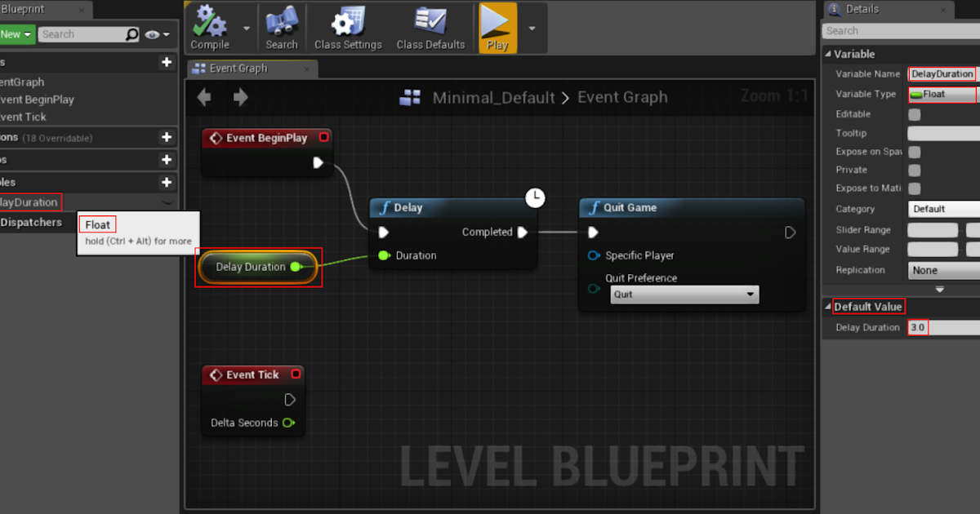Check the Private option for the variable
This screenshot has height=514, width=980.
click(912, 170)
